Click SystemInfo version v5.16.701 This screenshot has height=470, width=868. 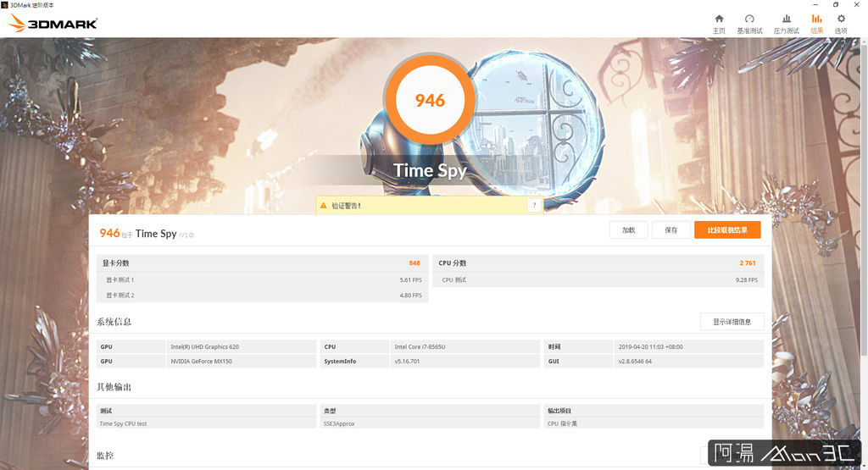407,361
